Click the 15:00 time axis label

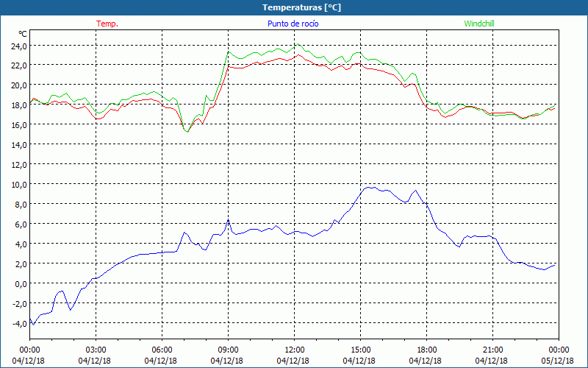[x=360, y=350]
